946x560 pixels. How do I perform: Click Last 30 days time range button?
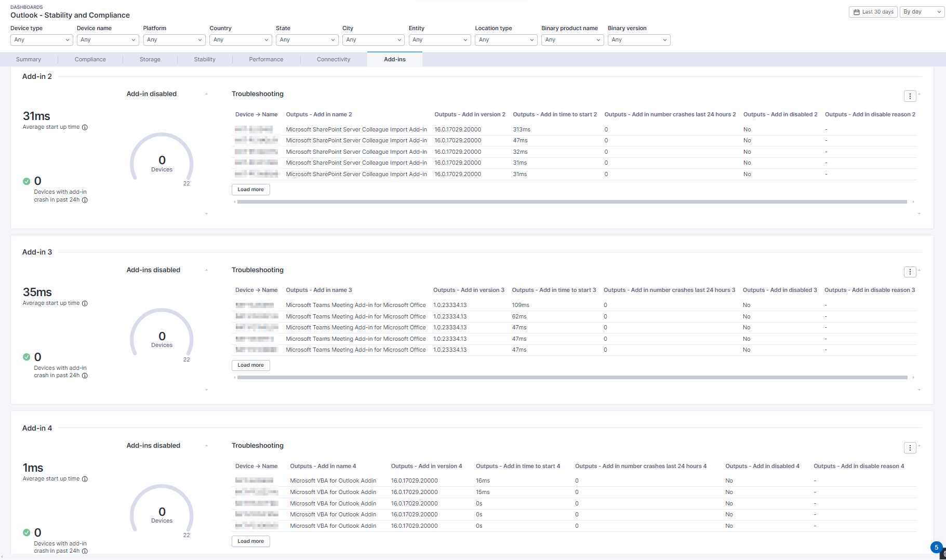click(x=873, y=12)
